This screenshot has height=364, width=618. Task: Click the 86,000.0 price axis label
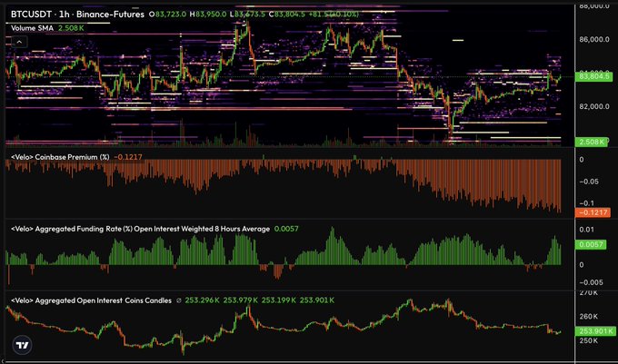coord(594,39)
